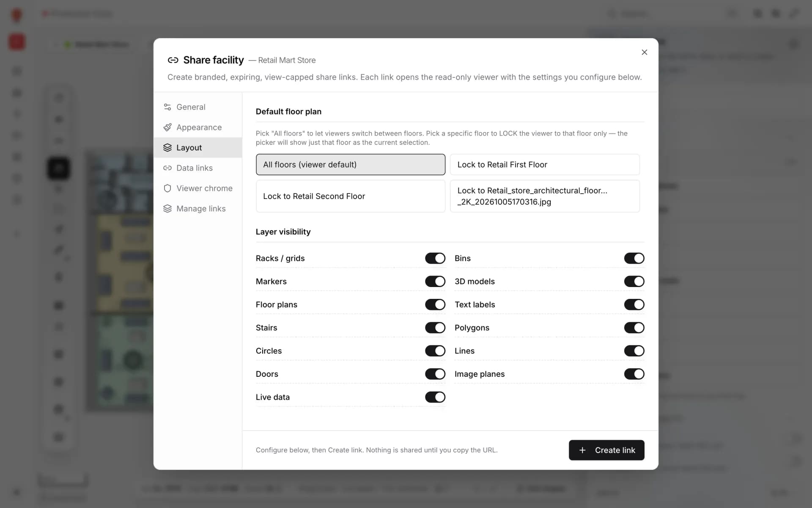Pick the Retail_store_architectural_floor jpg lock option

(545, 196)
